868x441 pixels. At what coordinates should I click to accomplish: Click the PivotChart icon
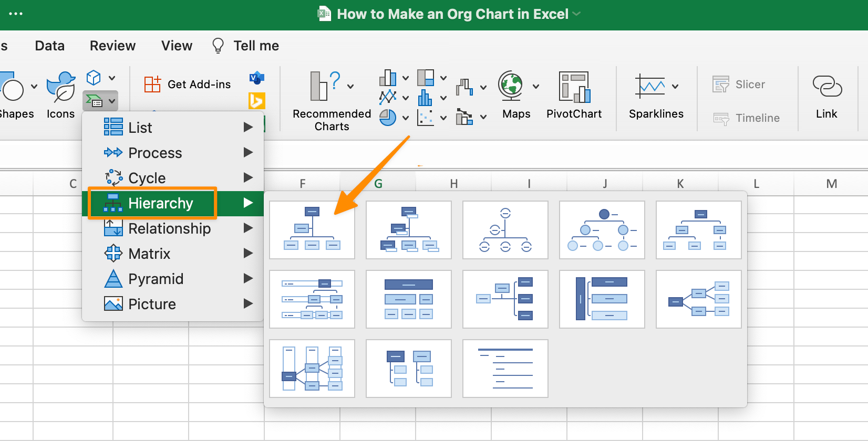[x=574, y=94]
